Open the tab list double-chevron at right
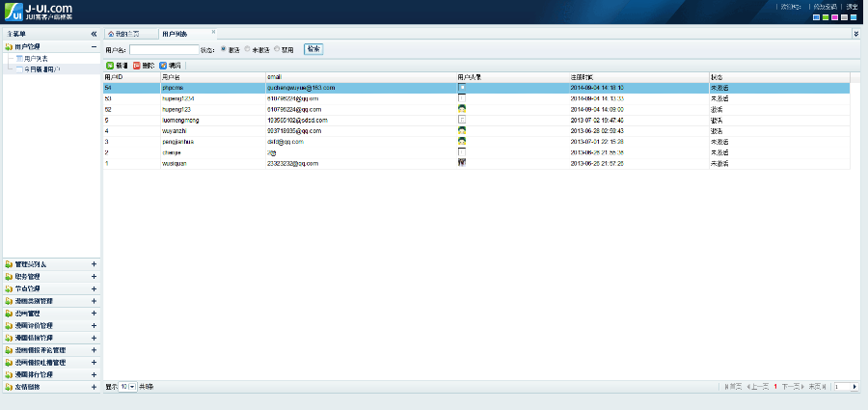 (856, 34)
